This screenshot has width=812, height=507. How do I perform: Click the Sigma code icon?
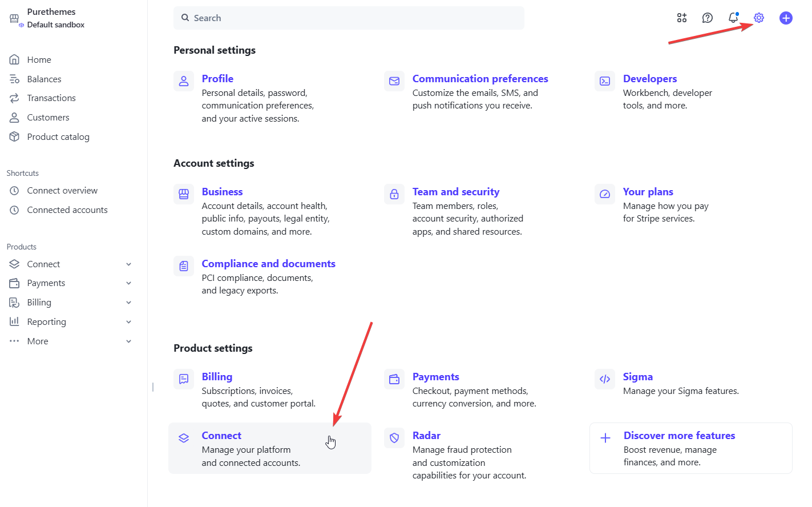point(605,379)
